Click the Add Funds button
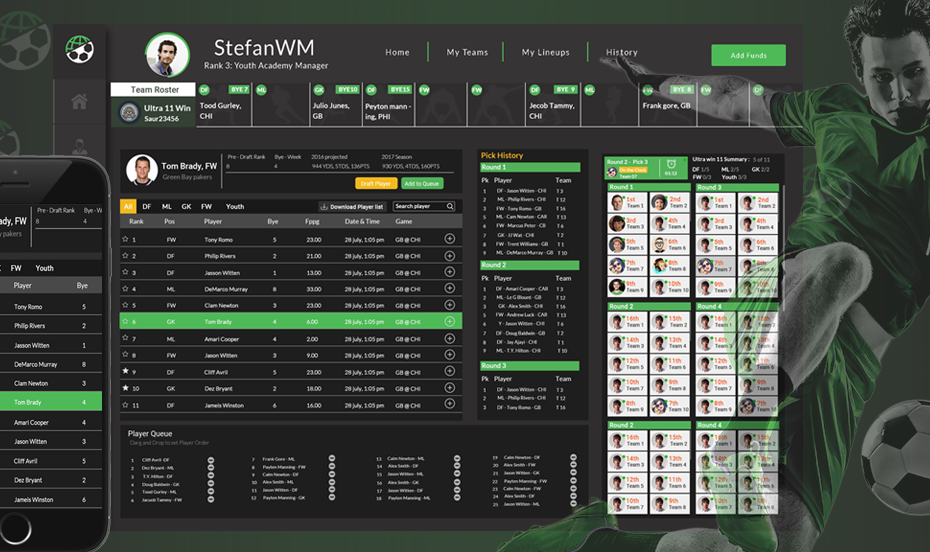 (749, 55)
